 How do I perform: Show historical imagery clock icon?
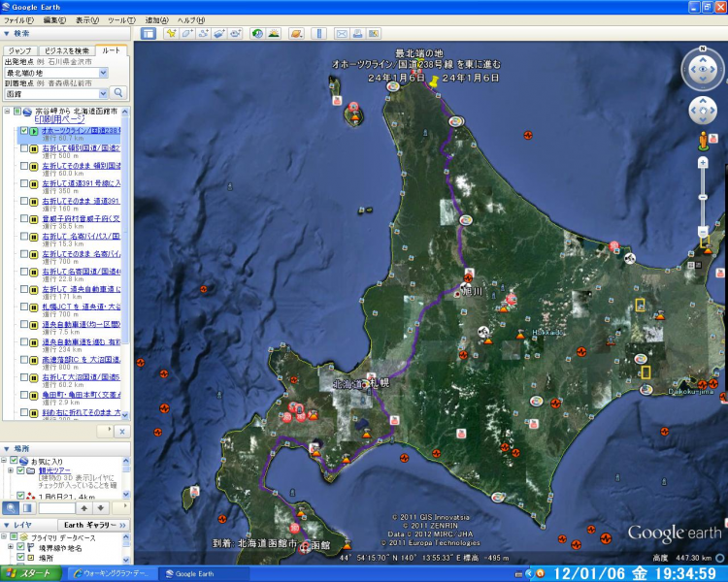pos(257,33)
